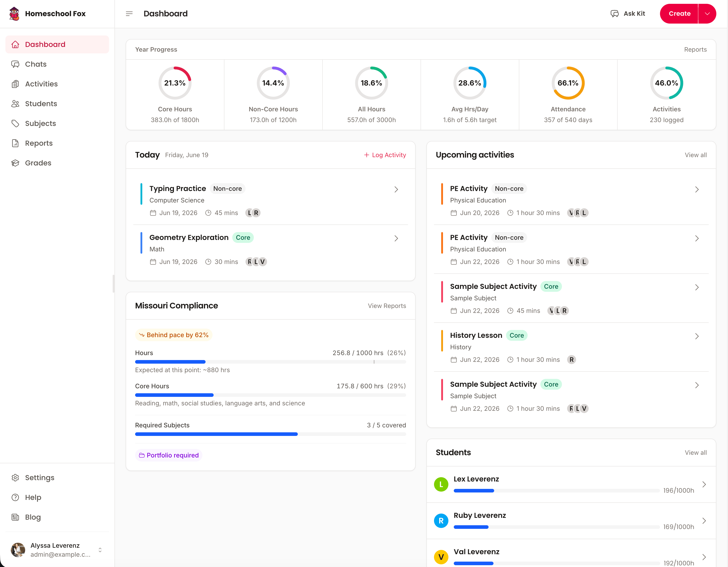728x567 pixels.
Task: Click Lex Leverenz hours progress bar
Action: pyautogui.click(x=556, y=491)
